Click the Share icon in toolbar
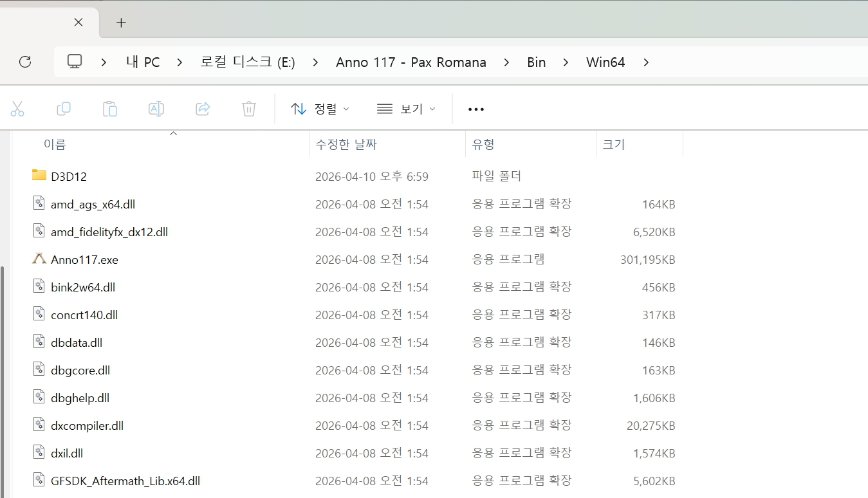Screen dimensions: 868x498 pos(203,109)
